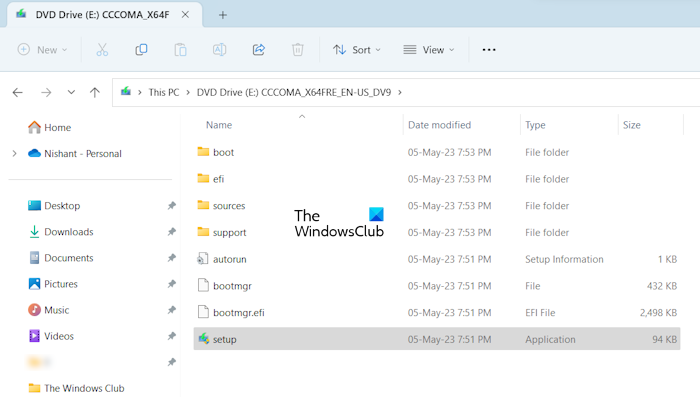Go up one level with up arrow

(95, 92)
